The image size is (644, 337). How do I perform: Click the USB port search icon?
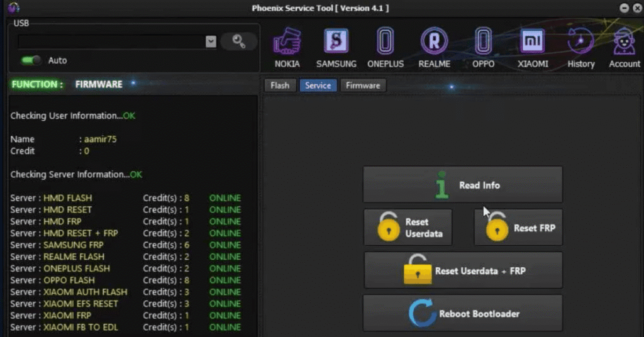click(x=238, y=41)
